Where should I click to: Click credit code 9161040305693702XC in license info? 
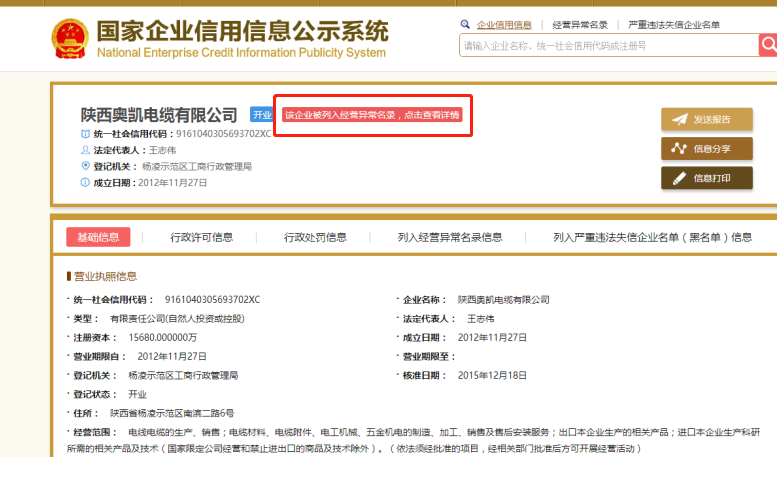coord(212,300)
